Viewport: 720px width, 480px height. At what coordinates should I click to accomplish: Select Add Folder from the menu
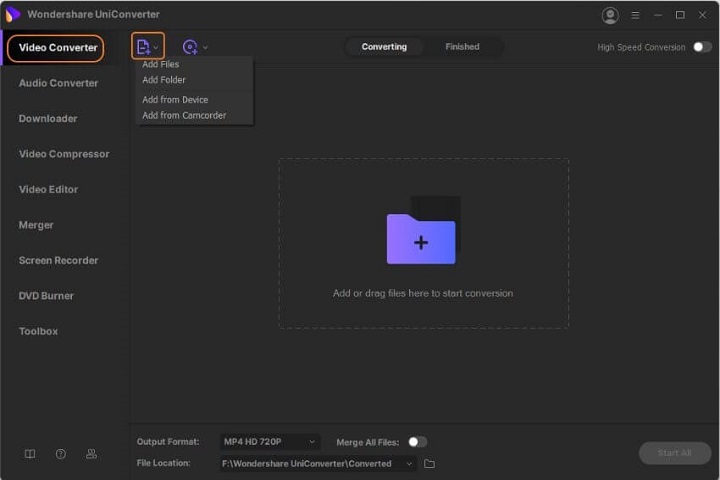coord(164,80)
